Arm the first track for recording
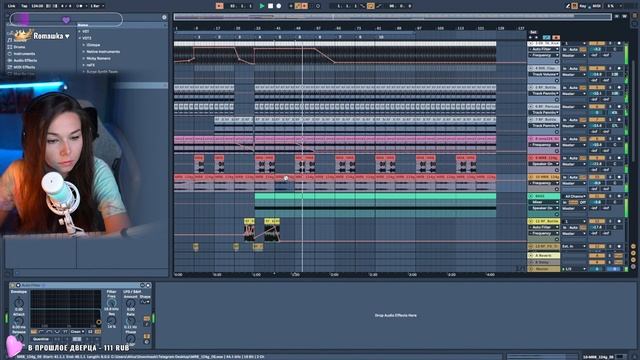640x360 pixels. pyautogui.click(x=619, y=43)
